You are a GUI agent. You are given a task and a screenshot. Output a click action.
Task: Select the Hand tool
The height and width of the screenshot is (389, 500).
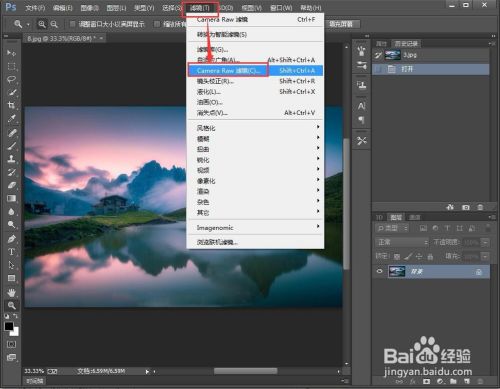point(11,293)
